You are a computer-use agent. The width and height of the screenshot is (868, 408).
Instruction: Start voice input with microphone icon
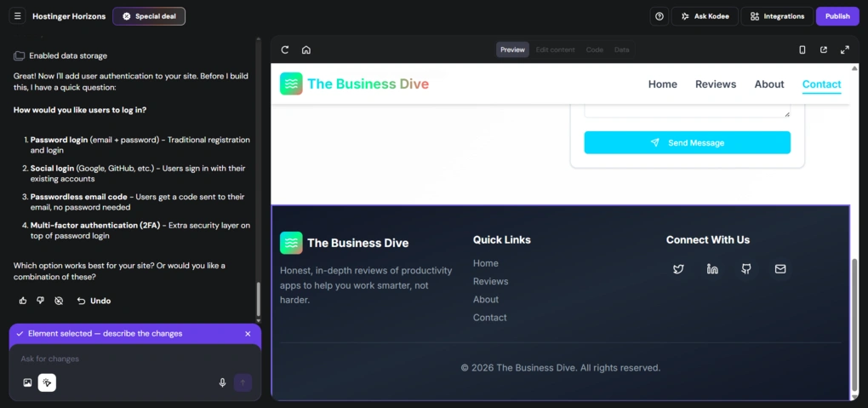pos(223,382)
